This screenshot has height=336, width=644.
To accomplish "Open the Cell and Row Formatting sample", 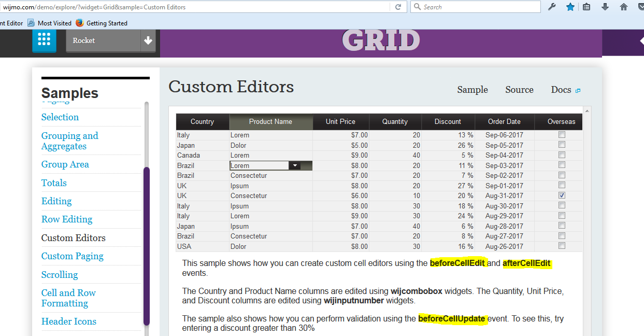I will click(x=68, y=298).
